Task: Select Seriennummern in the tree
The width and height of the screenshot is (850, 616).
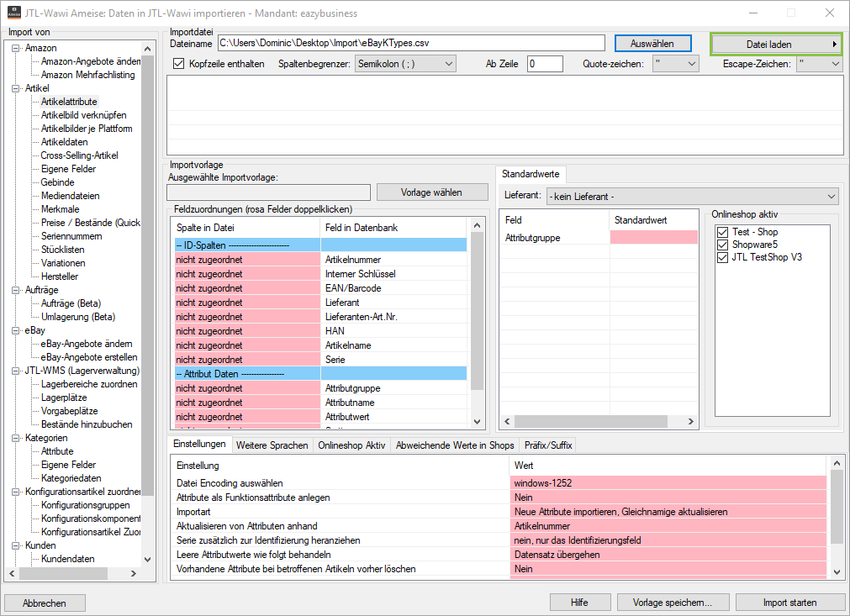Action: 71,236
